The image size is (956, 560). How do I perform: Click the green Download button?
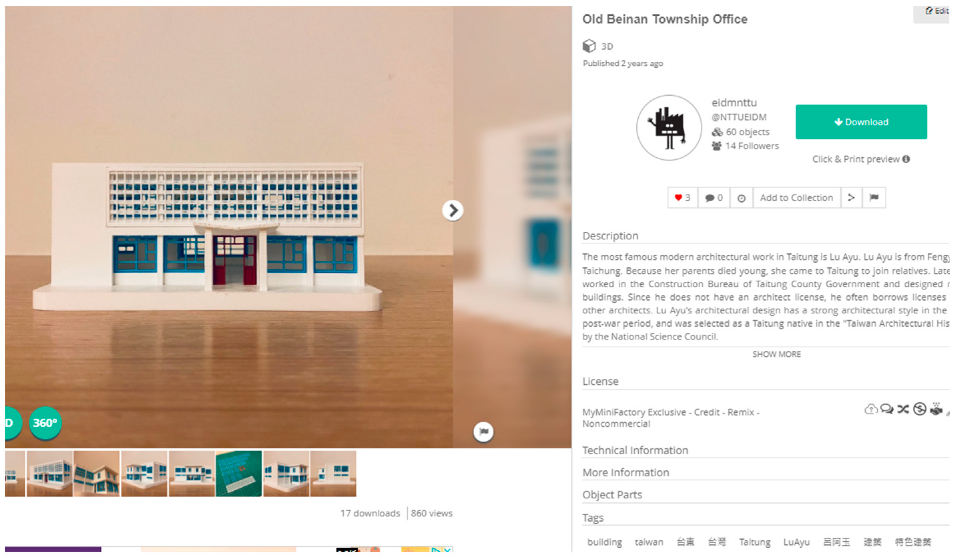[x=861, y=122]
